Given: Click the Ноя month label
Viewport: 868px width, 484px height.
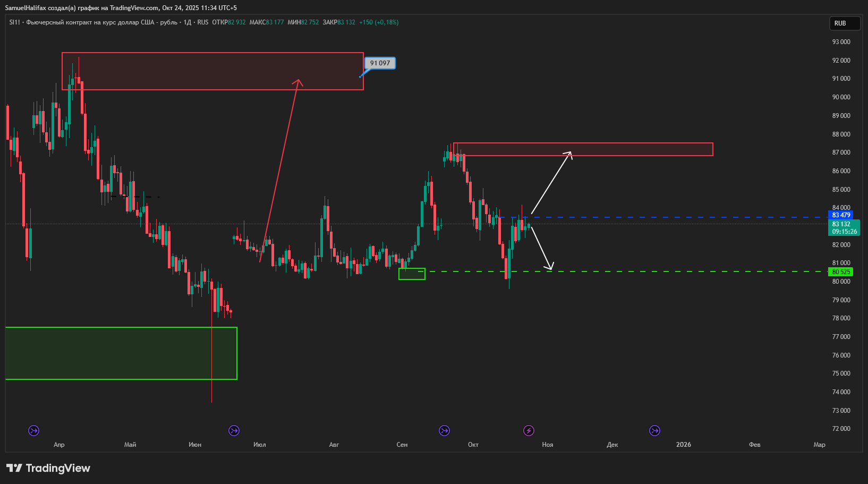Looking at the screenshot, I should tap(548, 445).
